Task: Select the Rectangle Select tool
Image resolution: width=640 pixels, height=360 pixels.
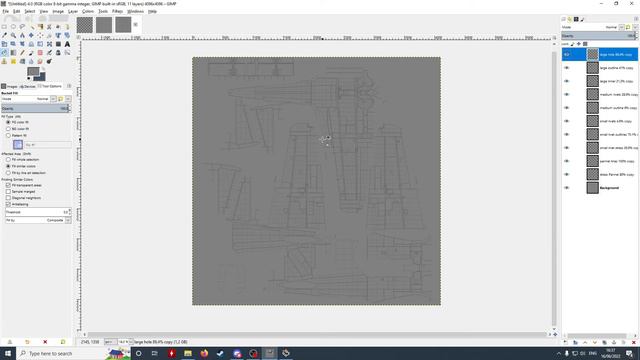Action: pos(4,27)
